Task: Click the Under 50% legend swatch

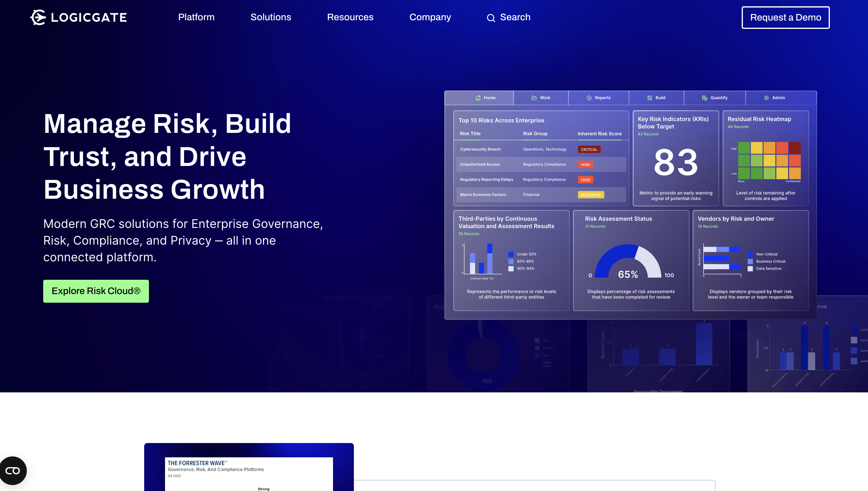Action: coord(511,254)
